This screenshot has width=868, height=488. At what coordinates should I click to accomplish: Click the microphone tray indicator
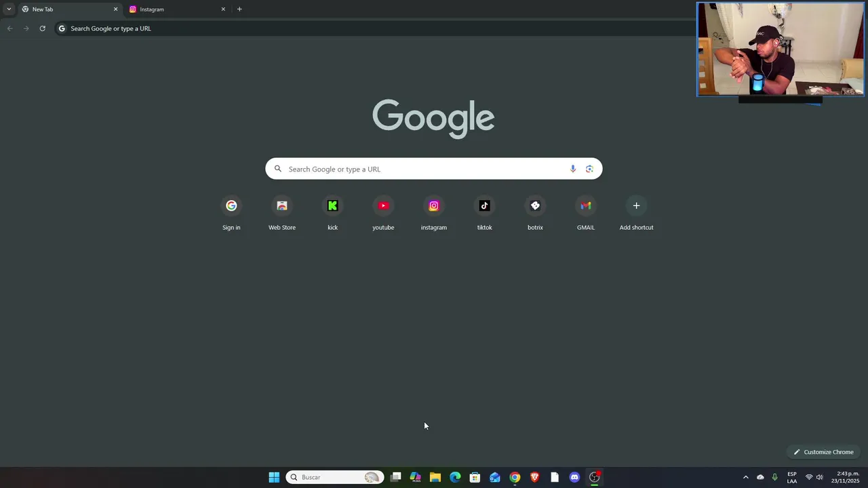(x=774, y=477)
